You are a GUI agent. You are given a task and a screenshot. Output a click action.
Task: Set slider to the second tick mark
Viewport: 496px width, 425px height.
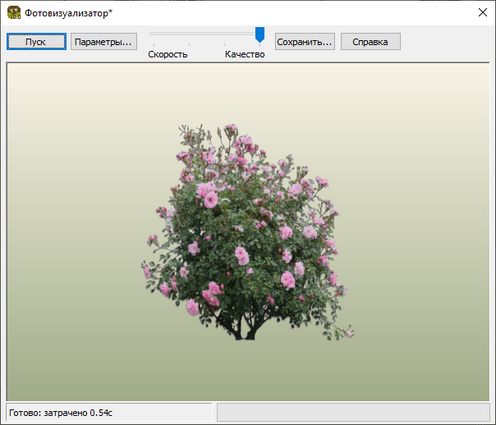[189, 44]
